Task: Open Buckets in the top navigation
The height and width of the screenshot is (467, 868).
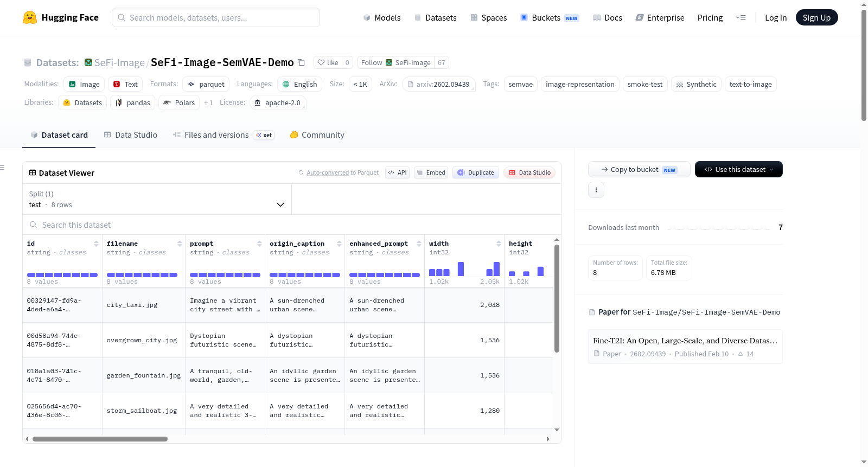Action: point(550,17)
